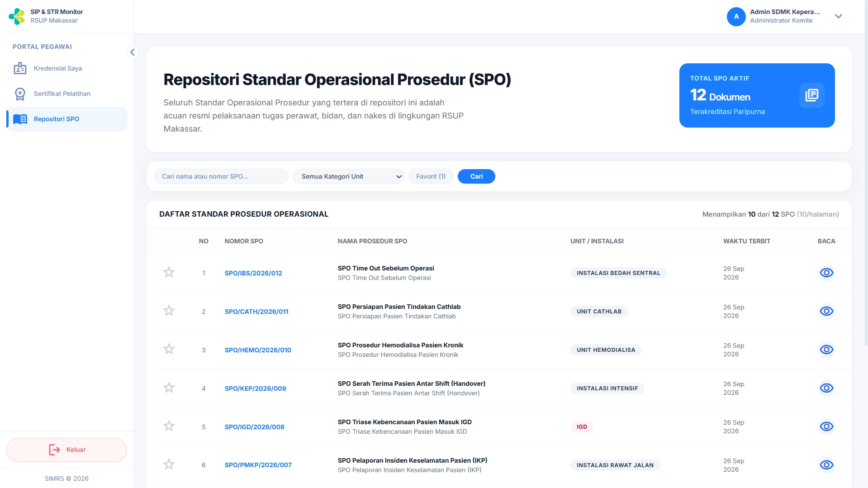Go to Kredensial Saya menu item
Viewport: 868px width, 488px height.
67,68
